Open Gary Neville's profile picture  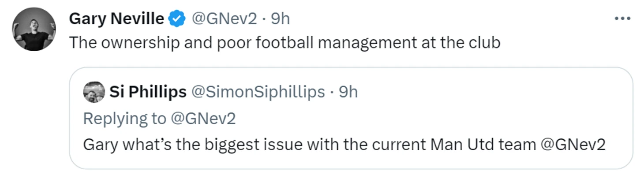pos(34,30)
